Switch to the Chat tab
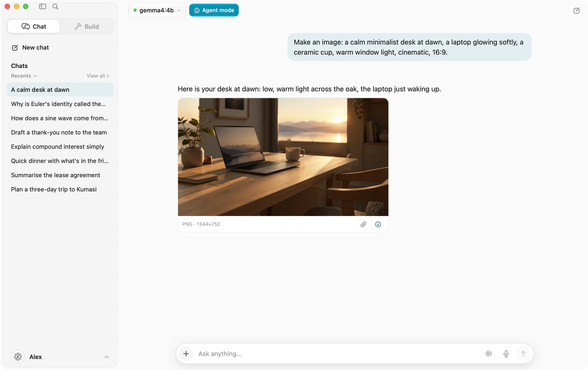The image size is (588, 370). tap(34, 26)
